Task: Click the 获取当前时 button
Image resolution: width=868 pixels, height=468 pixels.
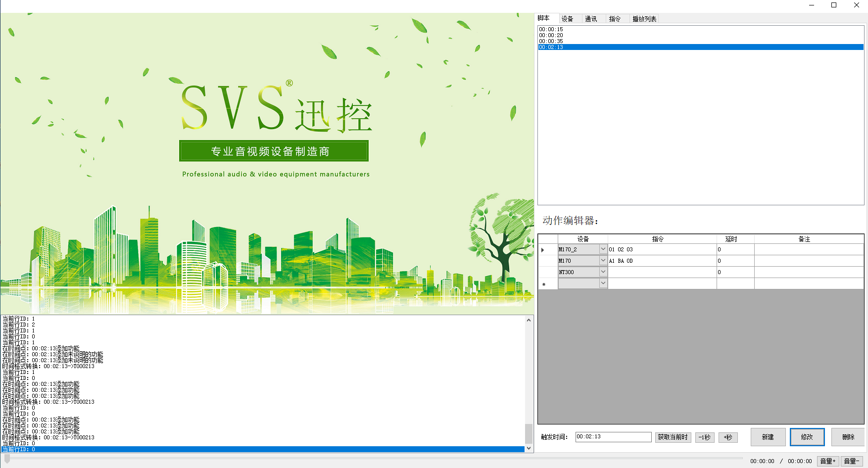Action: [673, 437]
